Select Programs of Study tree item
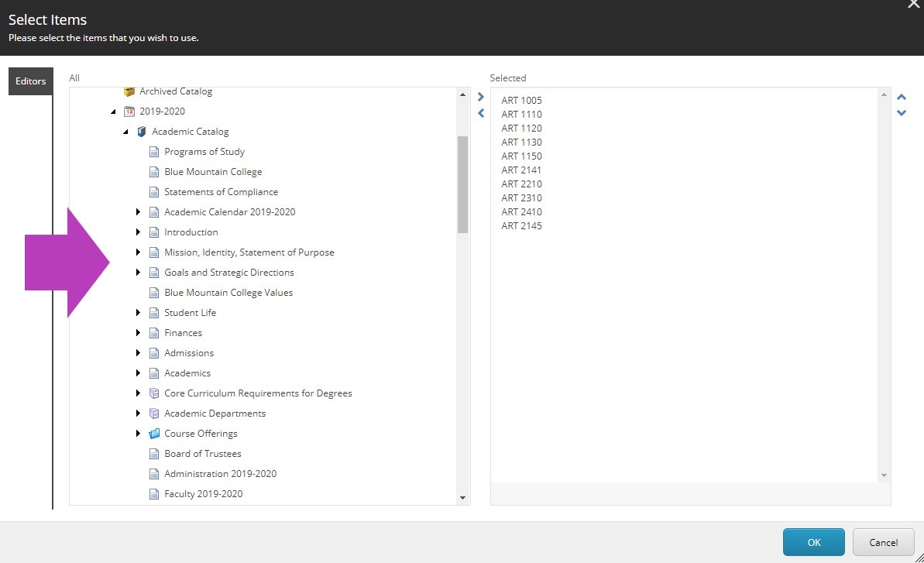 point(204,152)
